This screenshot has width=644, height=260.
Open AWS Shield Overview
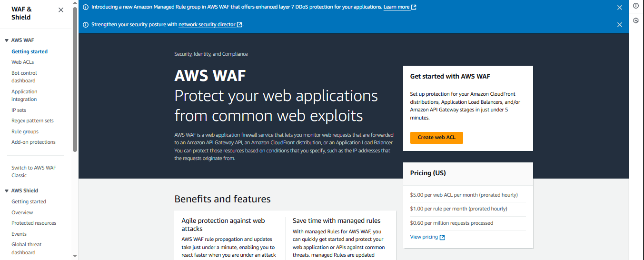[22, 212]
